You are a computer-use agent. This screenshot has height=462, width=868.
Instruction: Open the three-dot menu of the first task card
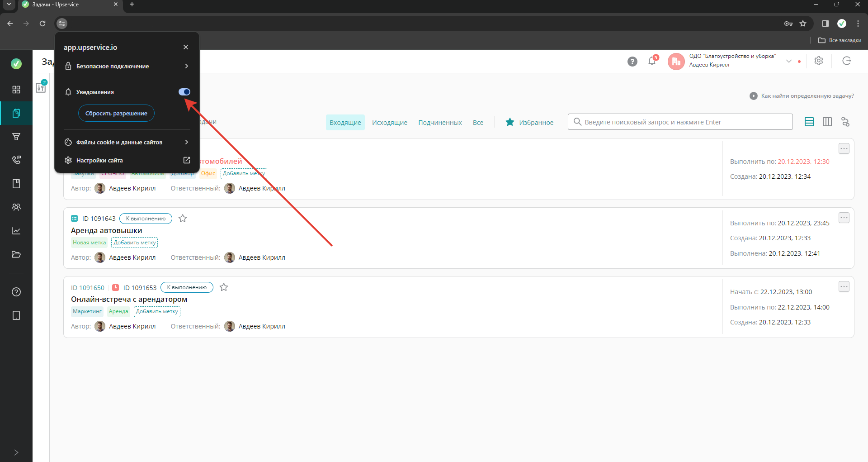[844, 148]
